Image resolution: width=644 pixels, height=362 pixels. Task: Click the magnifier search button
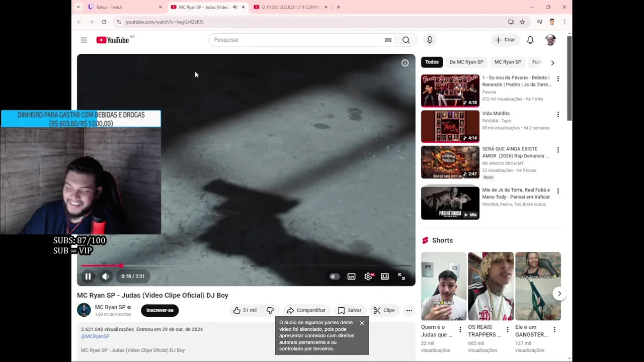point(406,40)
